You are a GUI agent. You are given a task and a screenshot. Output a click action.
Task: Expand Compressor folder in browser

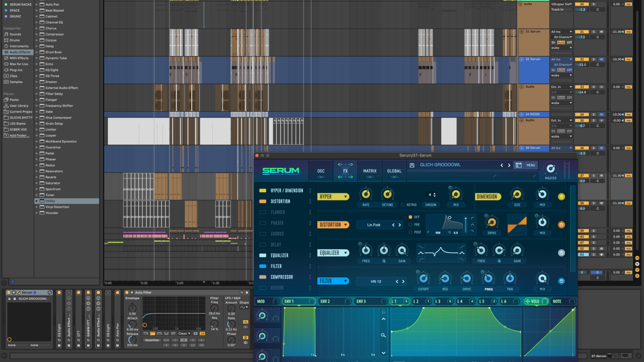(x=37, y=35)
